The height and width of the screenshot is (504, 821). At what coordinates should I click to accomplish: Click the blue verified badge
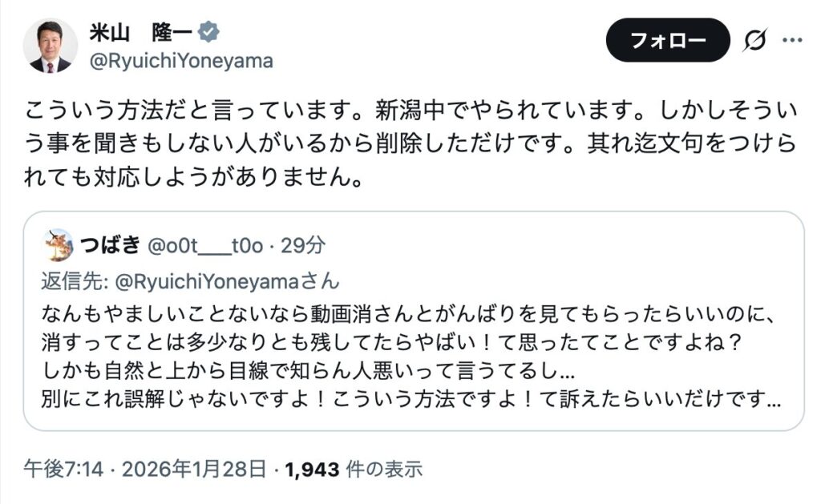pos(210,34)
